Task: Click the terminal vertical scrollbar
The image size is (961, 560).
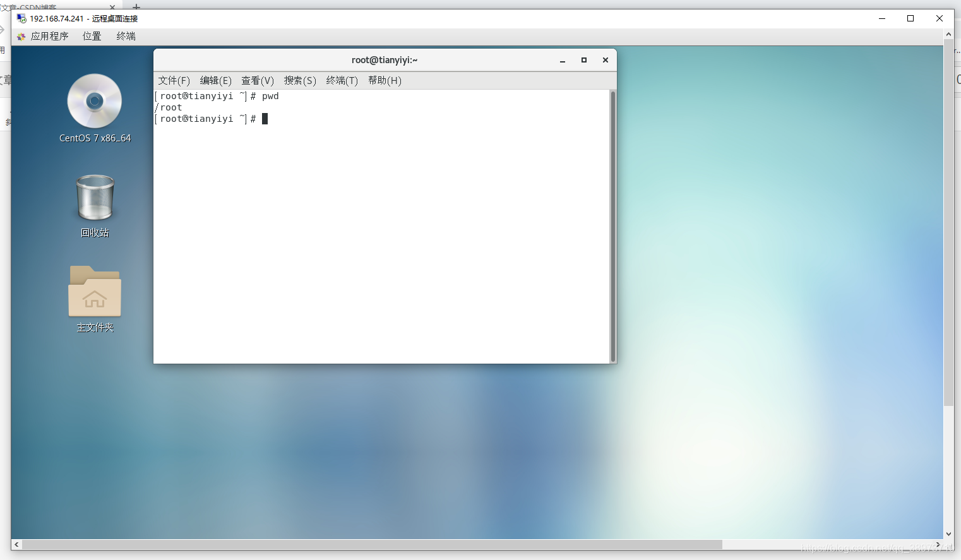Action: coord(612,226)
